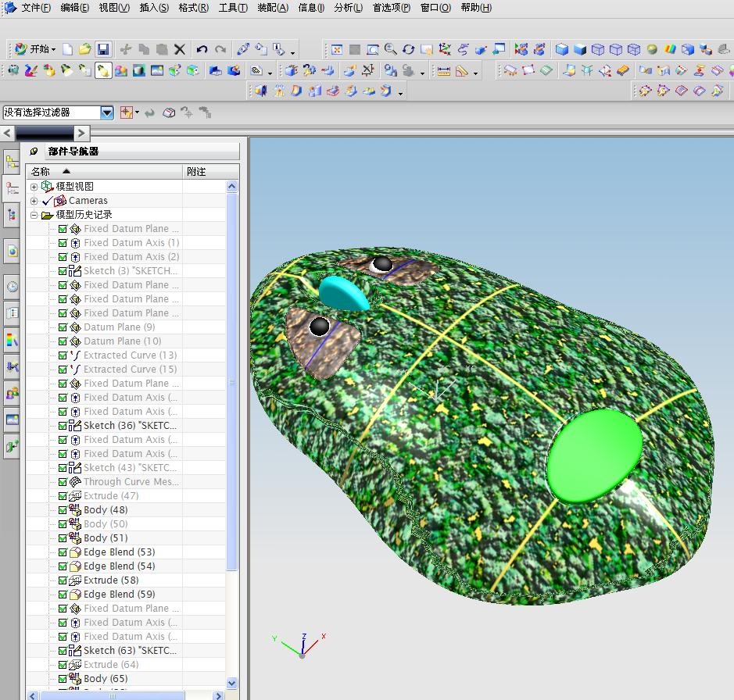Collapse the 模型历史记录 folder
This screenshot has width=734, height=700.
coord(34,215)
